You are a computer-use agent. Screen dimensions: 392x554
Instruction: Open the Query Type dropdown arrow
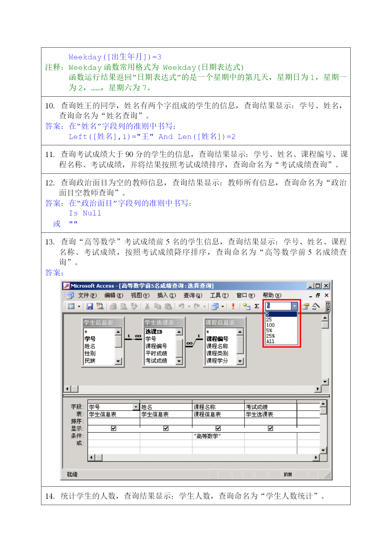(x=223, y=306)
